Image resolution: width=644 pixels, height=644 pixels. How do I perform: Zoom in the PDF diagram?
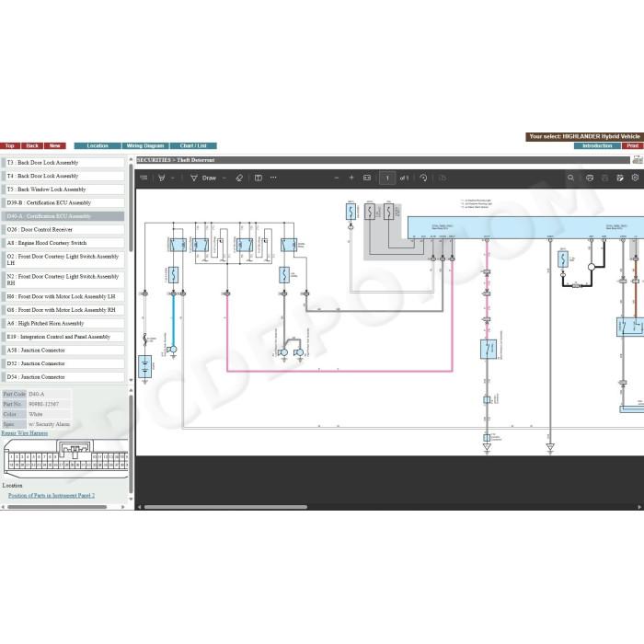[x=351, y=178]
